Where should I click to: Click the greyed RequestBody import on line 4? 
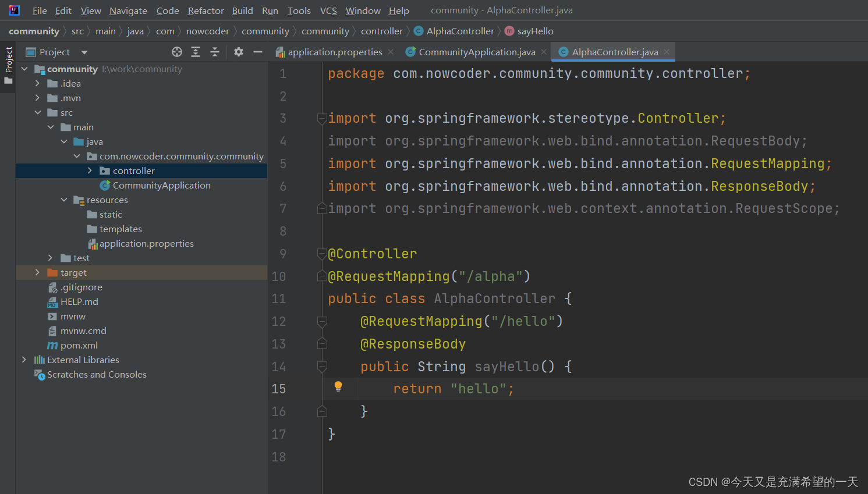[x=568, y=141]
